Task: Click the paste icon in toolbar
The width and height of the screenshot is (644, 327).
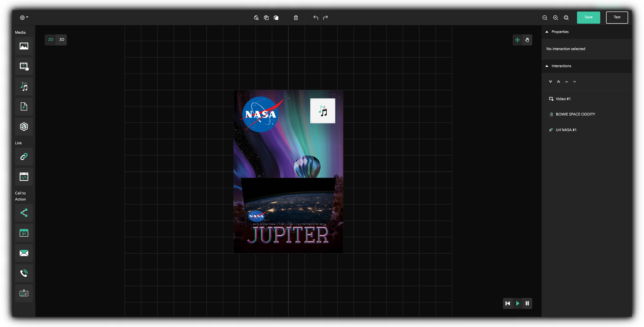Action: pos(276,18)
